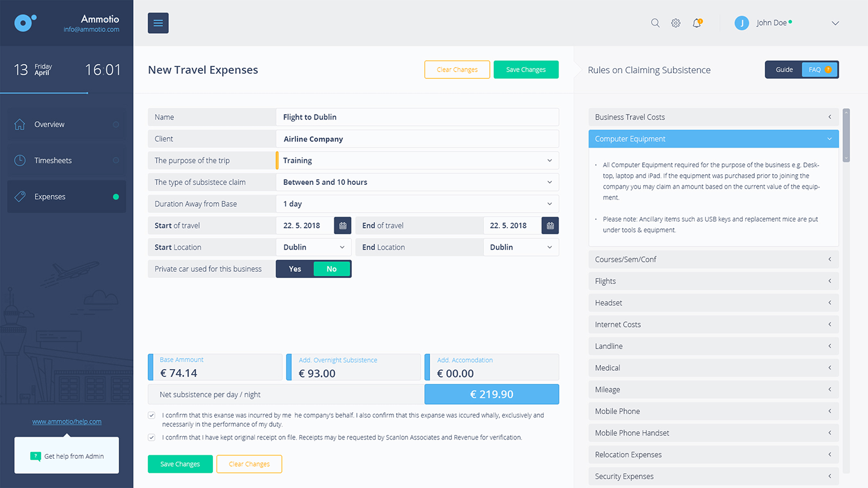
Task: Open the purpose of the trip dropdown
Action: click(x=417, y=161)
